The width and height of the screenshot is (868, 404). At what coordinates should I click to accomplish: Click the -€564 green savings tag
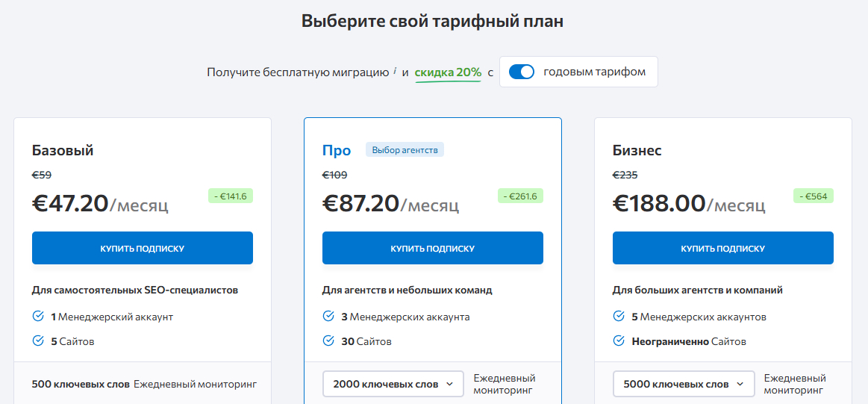tap(814, 196)
